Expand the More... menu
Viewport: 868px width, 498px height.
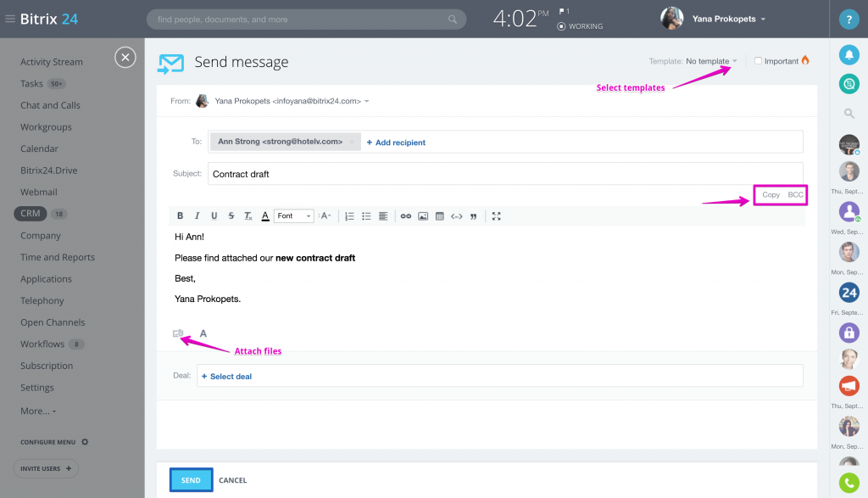[x=38, y=411]
